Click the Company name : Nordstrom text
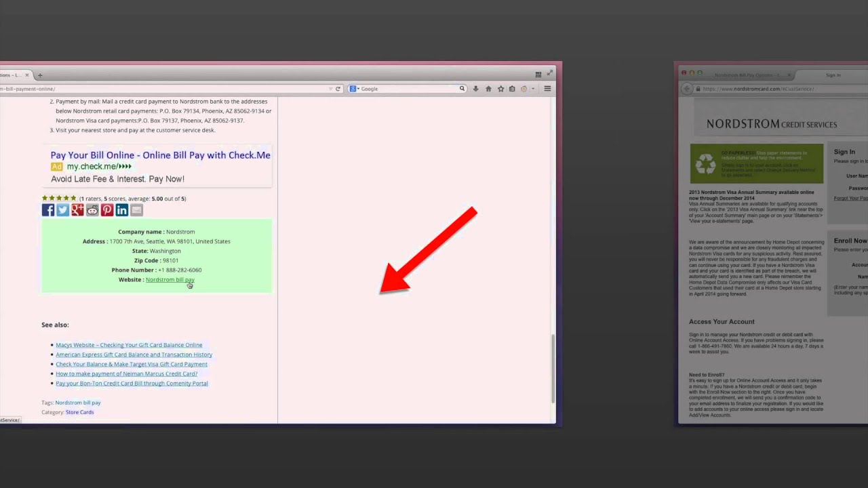The height and width of the screenshot is (488, 868). point(157,232)
